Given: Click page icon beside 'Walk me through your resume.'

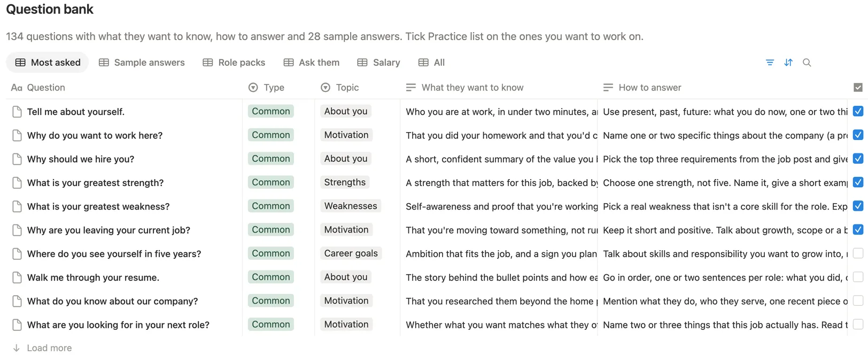Looking at the screenshot, I should [x=17, y=277].
